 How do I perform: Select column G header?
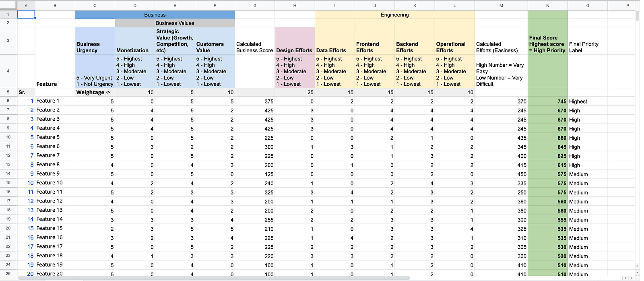(x=255, y=5)
